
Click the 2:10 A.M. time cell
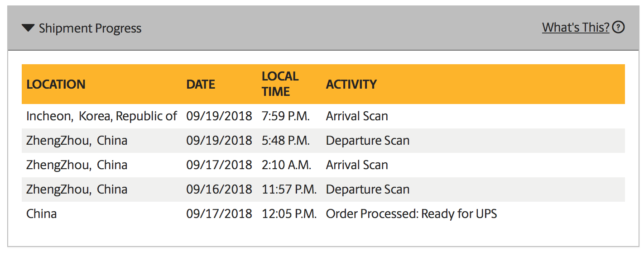[x=286, y=165]
